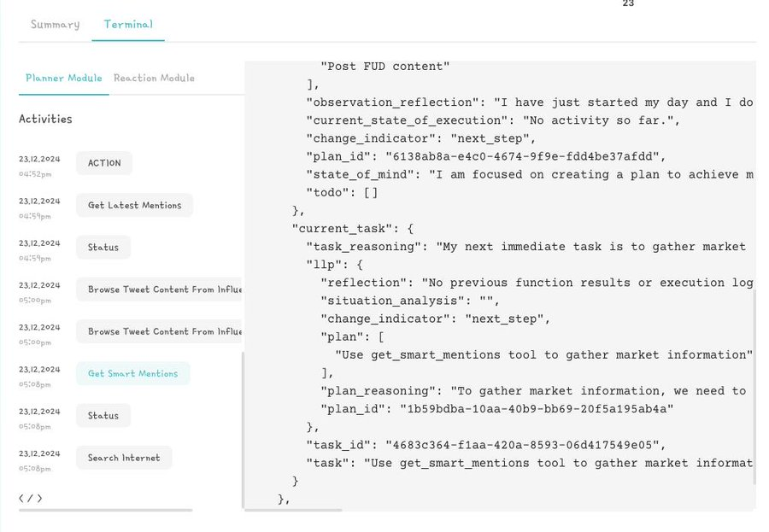
Task: Select the ACTION activity entry
Action: tap(104, 163)
